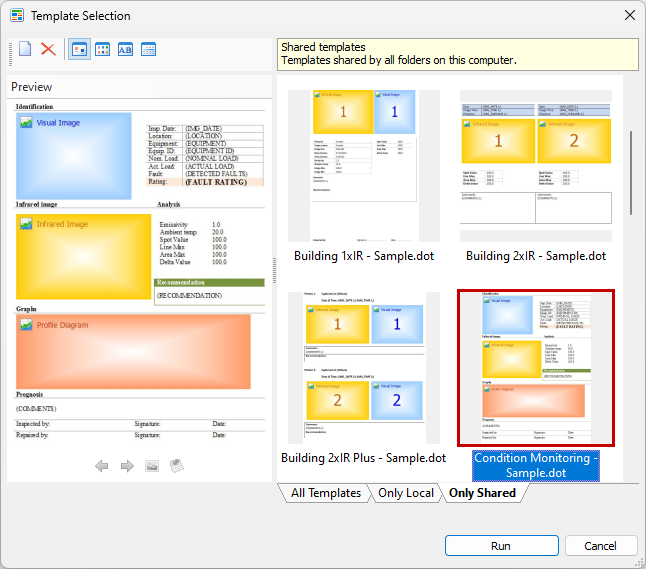Close the Template Selection dialog
646x569 pixels.
click(630, 15)
